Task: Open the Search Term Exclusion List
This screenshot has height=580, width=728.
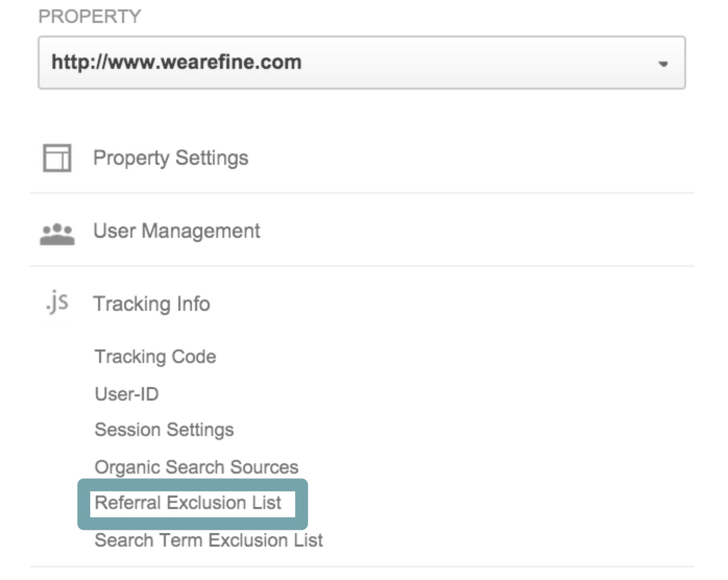Action: 209,540
